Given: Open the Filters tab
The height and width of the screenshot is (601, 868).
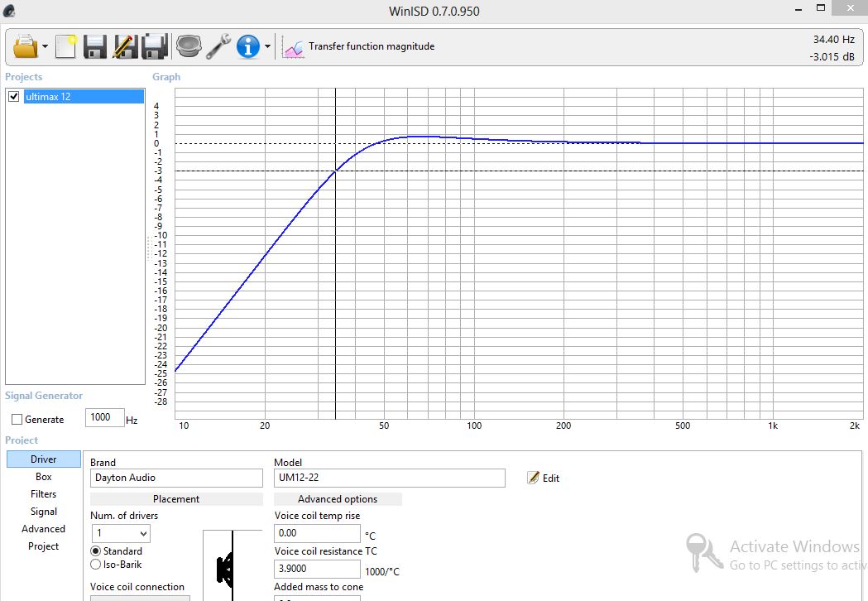Looking at the screenshot, I should click(44, 494).
